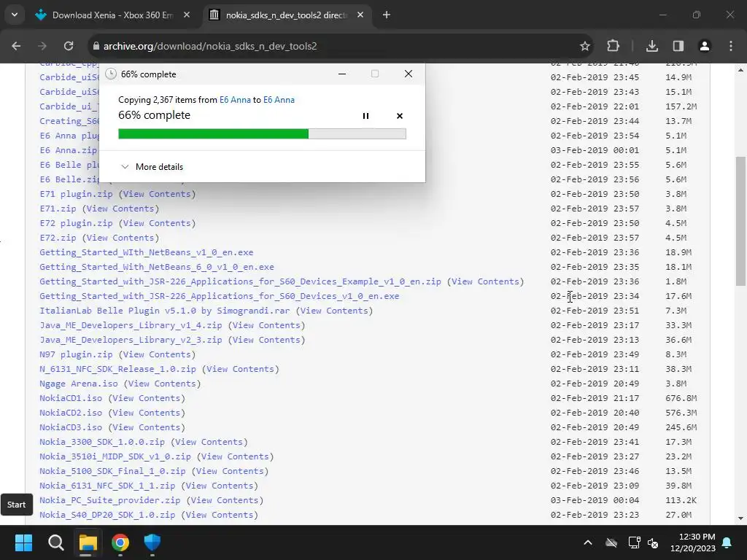Screen dimensions: 747x560
Task: Download N_6131_NFC_SDK_Release_1.0.zip
Action: pyautogui.click(x=117, y=369)
